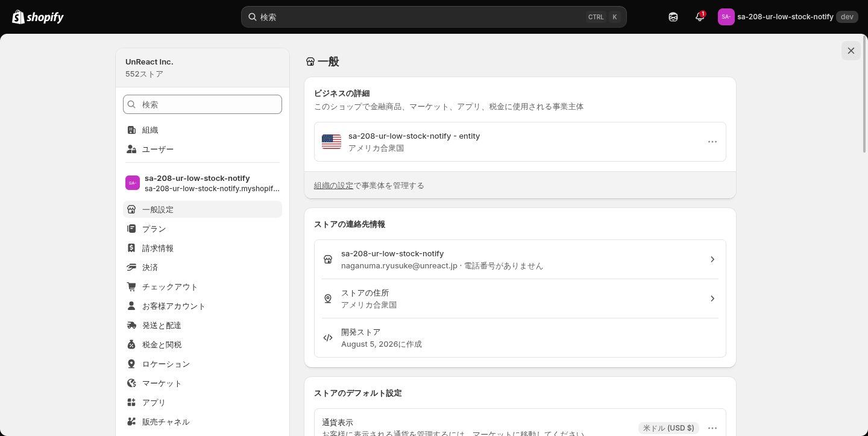
Task: Click the magnifier icon in top search
Action: coord(253,17)
